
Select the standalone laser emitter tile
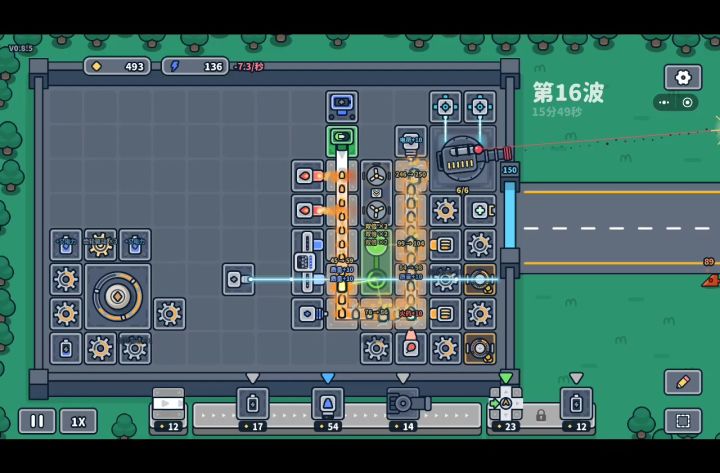[x=238, y=279]
